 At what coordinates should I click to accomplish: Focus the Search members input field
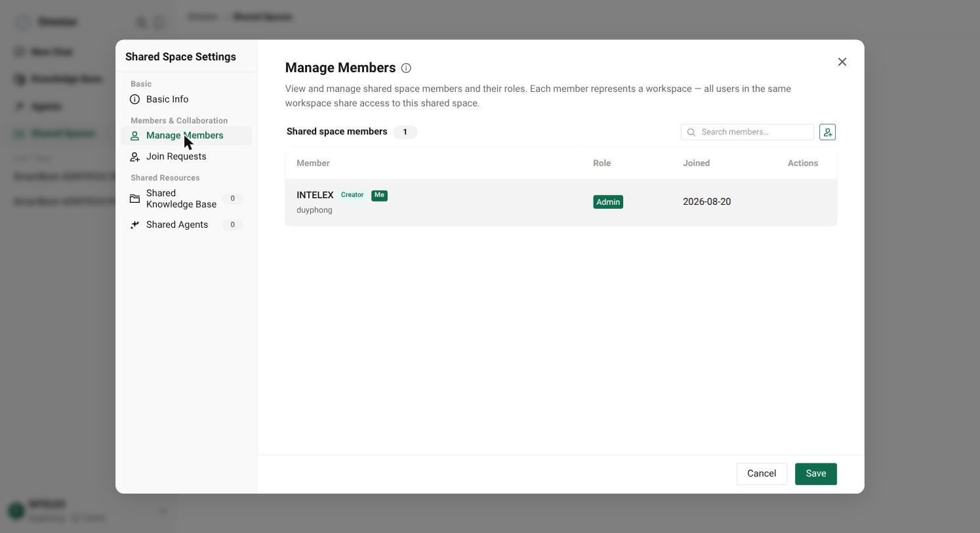pyautogui.click(x=747, y=132)
